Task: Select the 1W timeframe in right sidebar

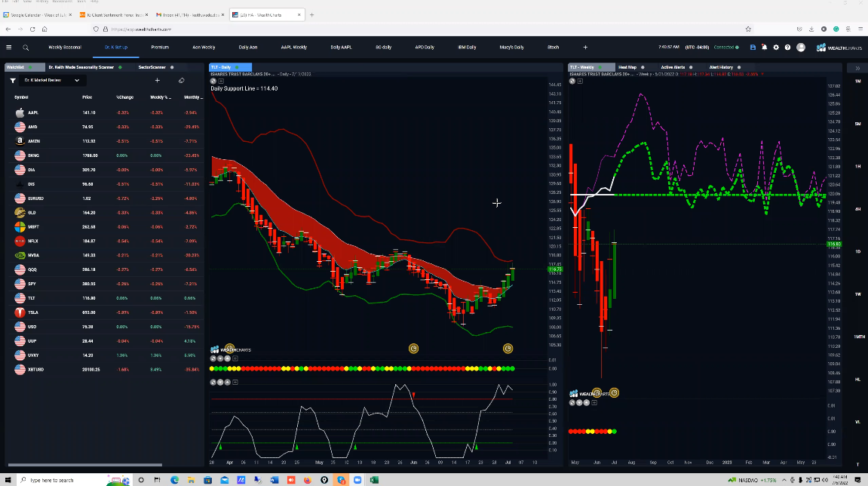Action: coord(858,294)
